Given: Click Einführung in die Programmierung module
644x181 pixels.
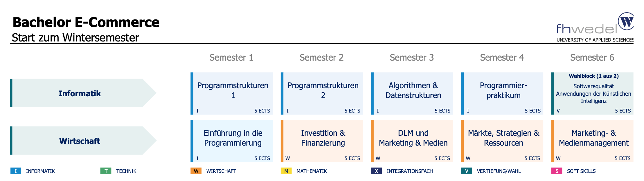Looking at the screenshot, I should coord(232,141).
